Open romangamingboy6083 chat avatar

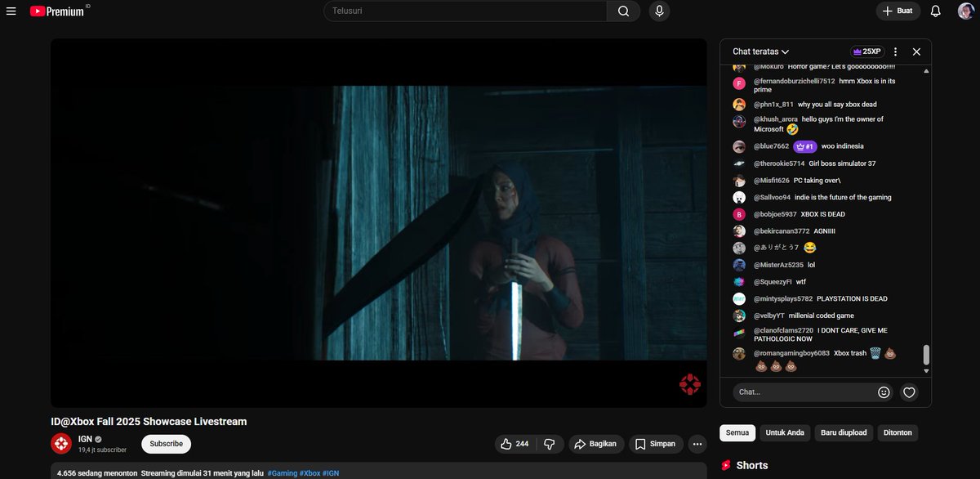pyautogui.click(x=739, y=354)
